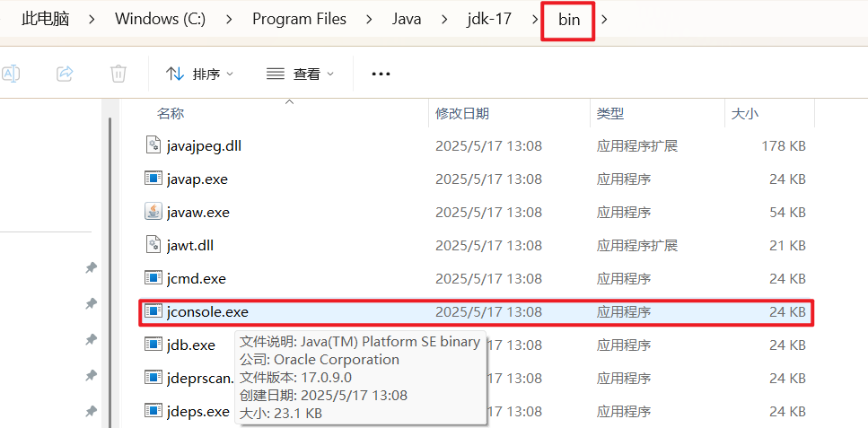Click the javap.exe file icon
Screen dimensions: 868x428
pos(153,179)
